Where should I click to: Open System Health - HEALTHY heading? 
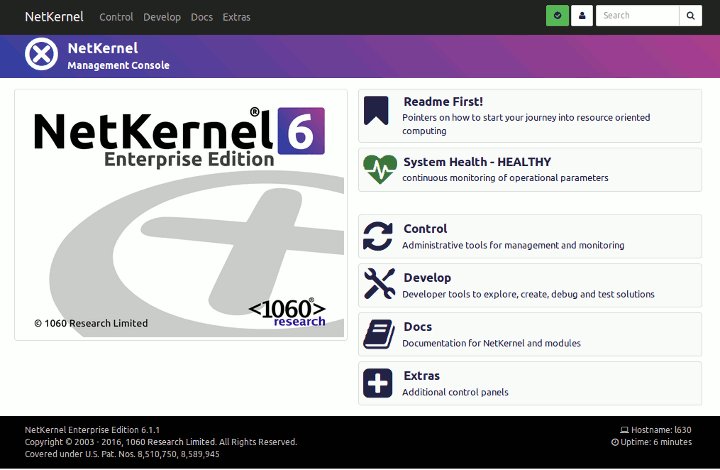coord(477,162)
